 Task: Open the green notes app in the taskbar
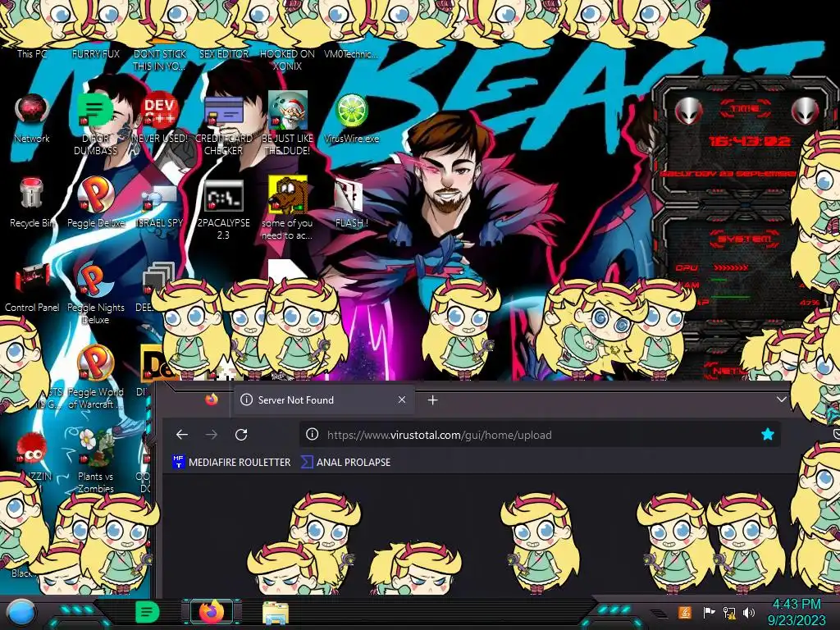[147, 612]
